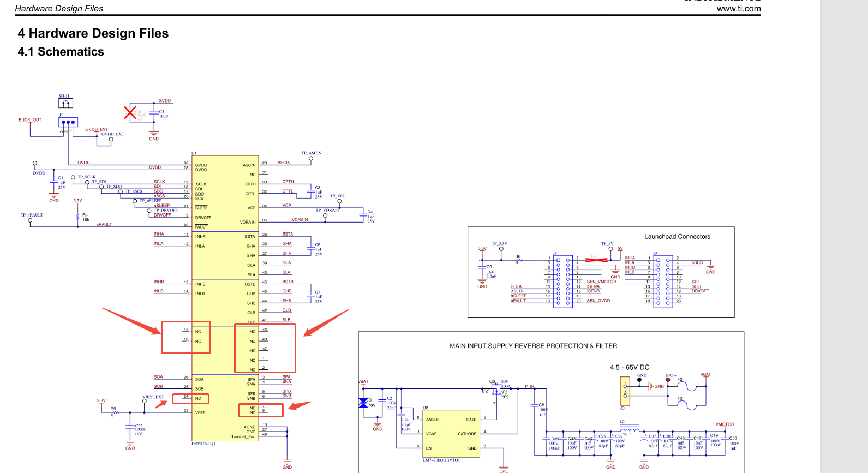Click the 'TP_DRVOFF' test point label
This screenshot has width=868, height=473.
point(165,210)
